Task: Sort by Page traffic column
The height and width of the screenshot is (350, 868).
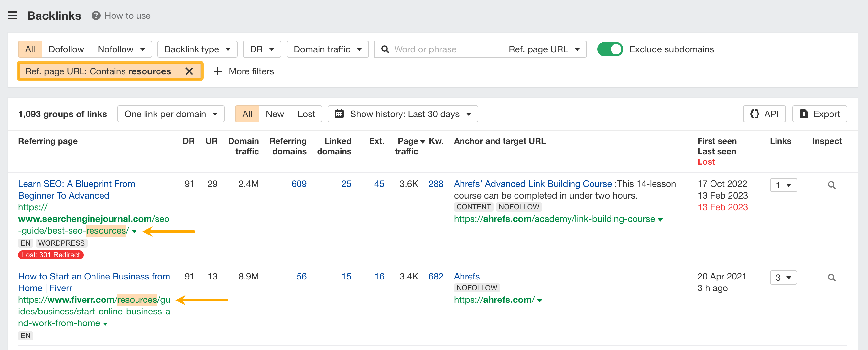Action: tap(410, 146)
